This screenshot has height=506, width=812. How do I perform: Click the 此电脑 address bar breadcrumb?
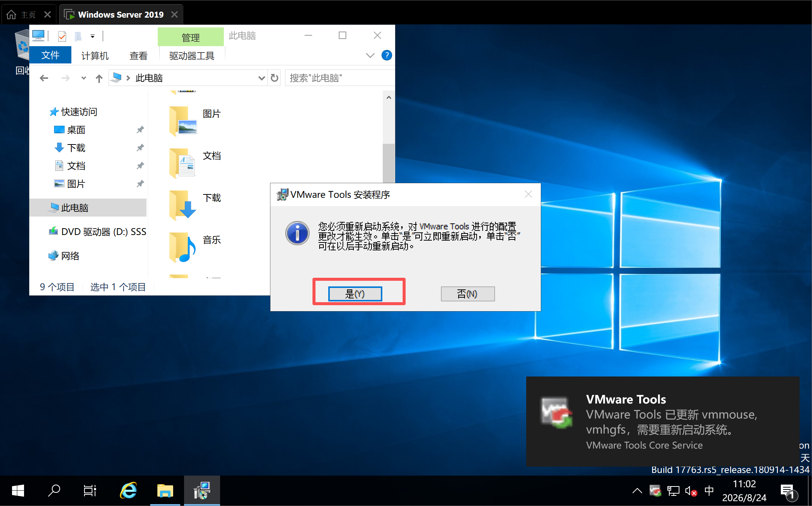coord(149,78)
